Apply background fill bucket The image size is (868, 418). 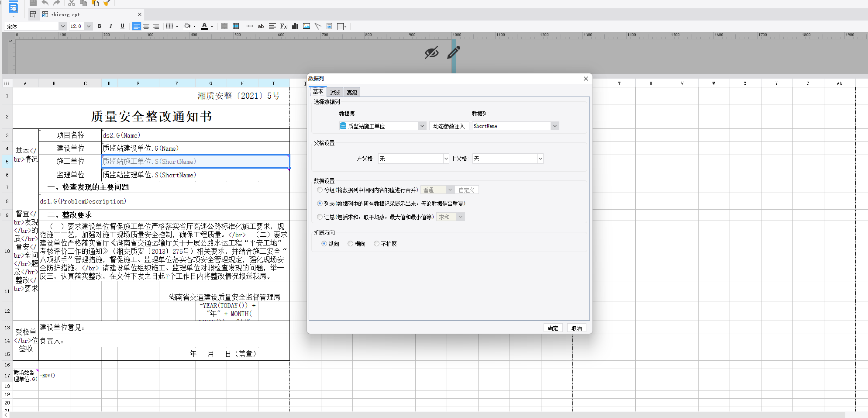pyautogui.click(x=187, y=26)
